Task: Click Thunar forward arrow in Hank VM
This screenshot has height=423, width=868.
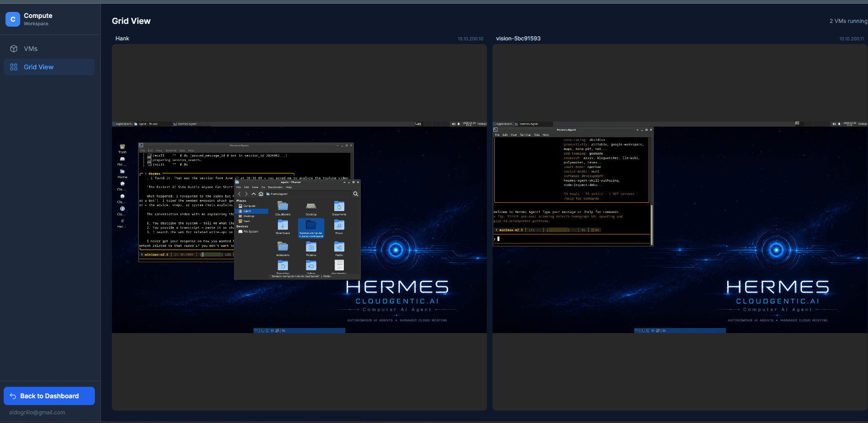Action: click(x=246, y=194)
